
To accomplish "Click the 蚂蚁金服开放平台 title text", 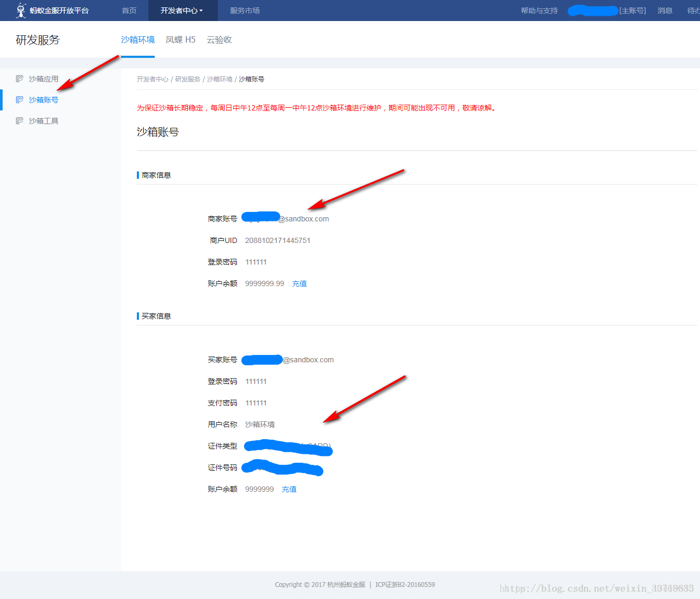I will pos(59,11).
